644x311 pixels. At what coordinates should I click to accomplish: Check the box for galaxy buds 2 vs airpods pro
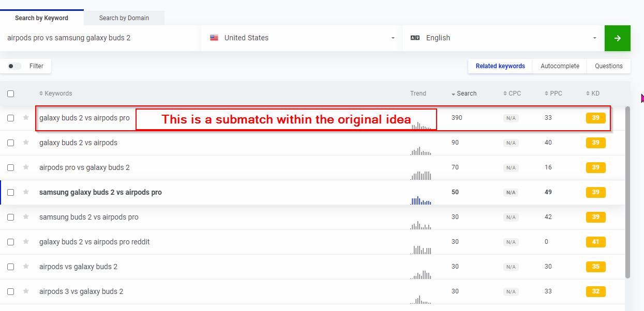pos(10,118)
